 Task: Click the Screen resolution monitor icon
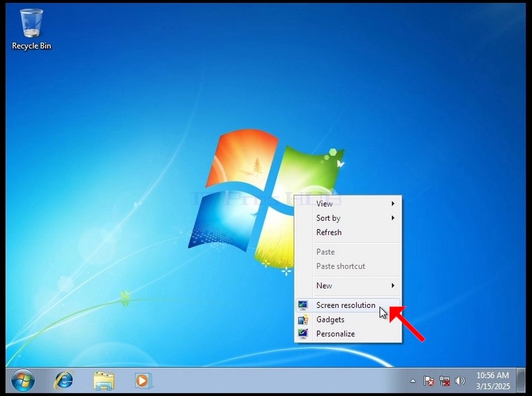[303, 305]
